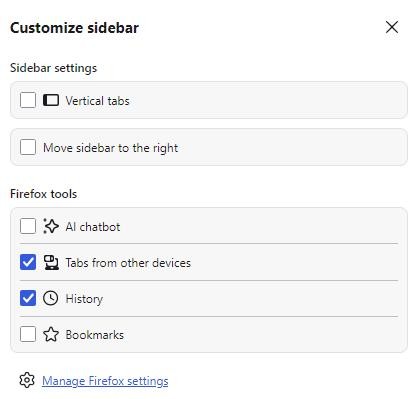Viewport: 414px width, 399px height.
Task: Click the Tabs from other devices label
Action: [128, 263]
